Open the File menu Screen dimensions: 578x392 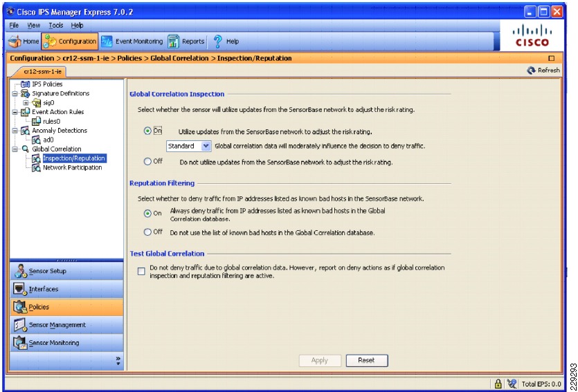pos(14,26)
